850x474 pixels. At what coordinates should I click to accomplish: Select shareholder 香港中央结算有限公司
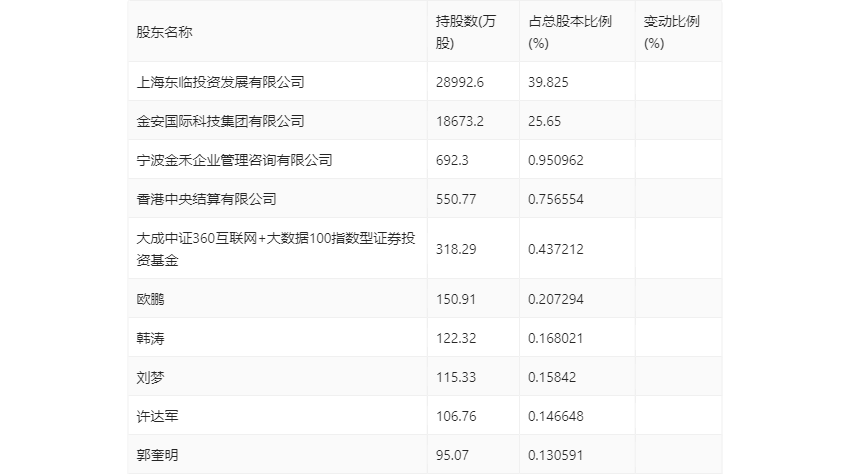pos(206,199)
